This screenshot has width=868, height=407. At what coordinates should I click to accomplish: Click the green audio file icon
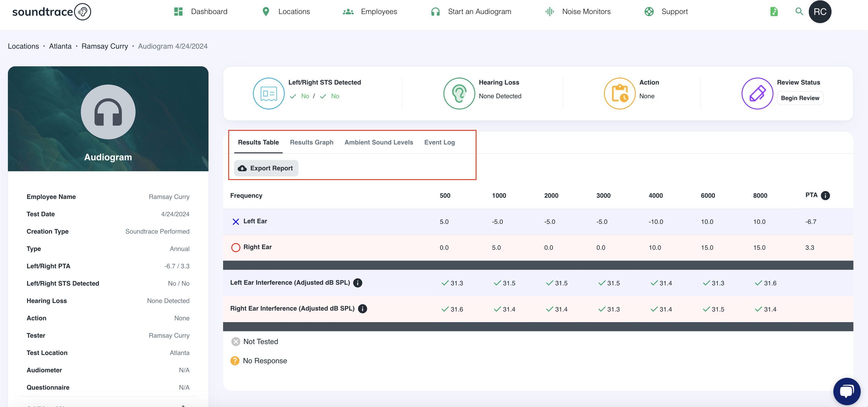774,12
